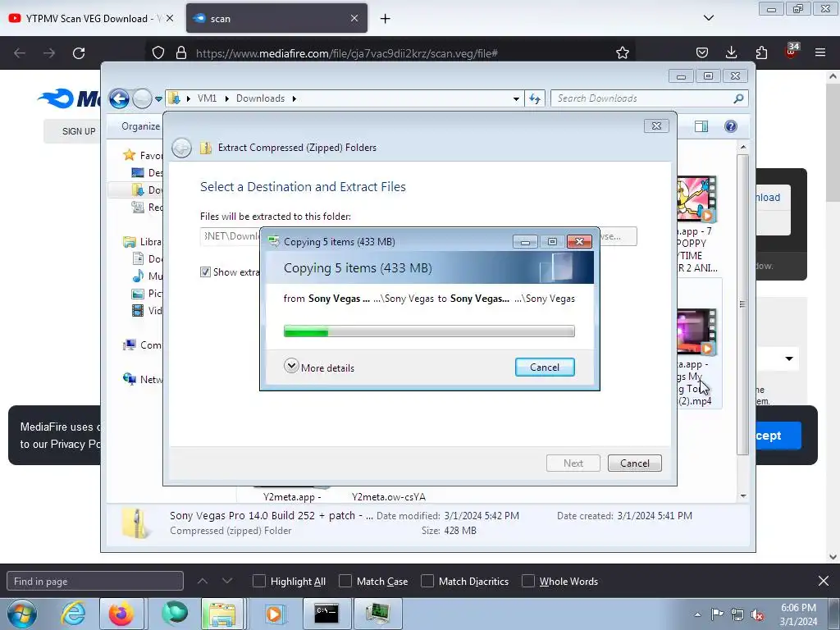Go back in the Explorer window
This screenshot has width=840, height=630.
pos(120,98)
